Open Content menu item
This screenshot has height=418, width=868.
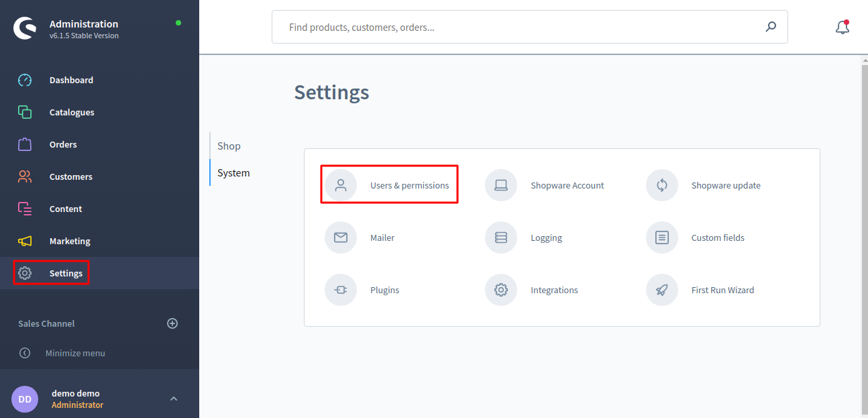coord(66,209)
